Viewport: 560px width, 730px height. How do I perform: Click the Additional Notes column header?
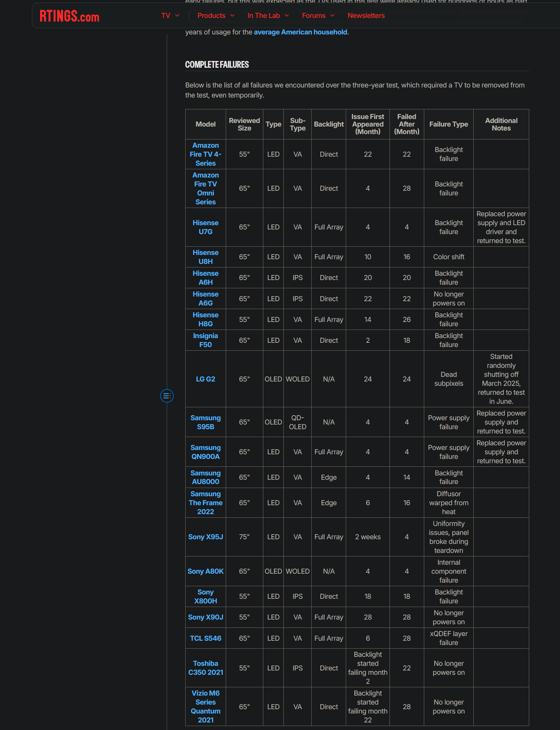(501, 124)
